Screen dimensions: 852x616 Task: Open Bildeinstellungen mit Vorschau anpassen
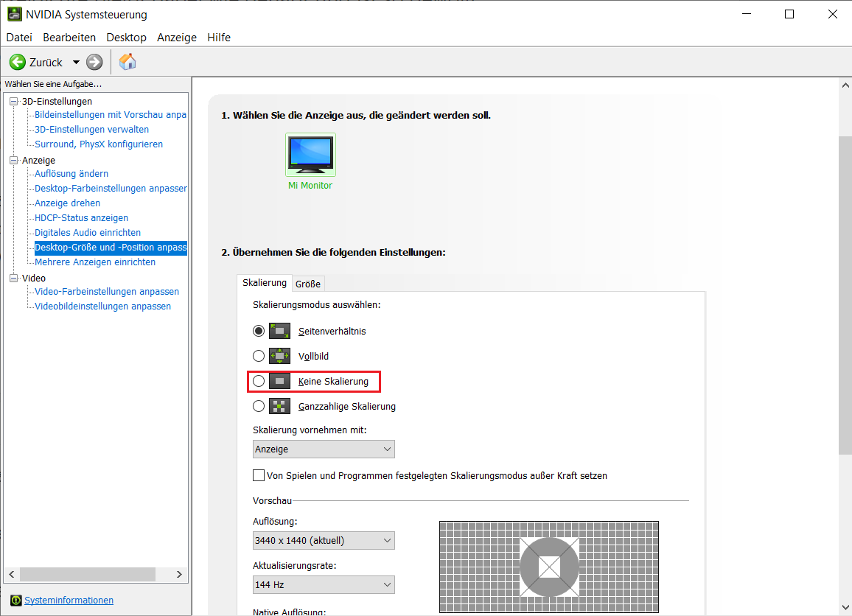(x=111, y=115)
